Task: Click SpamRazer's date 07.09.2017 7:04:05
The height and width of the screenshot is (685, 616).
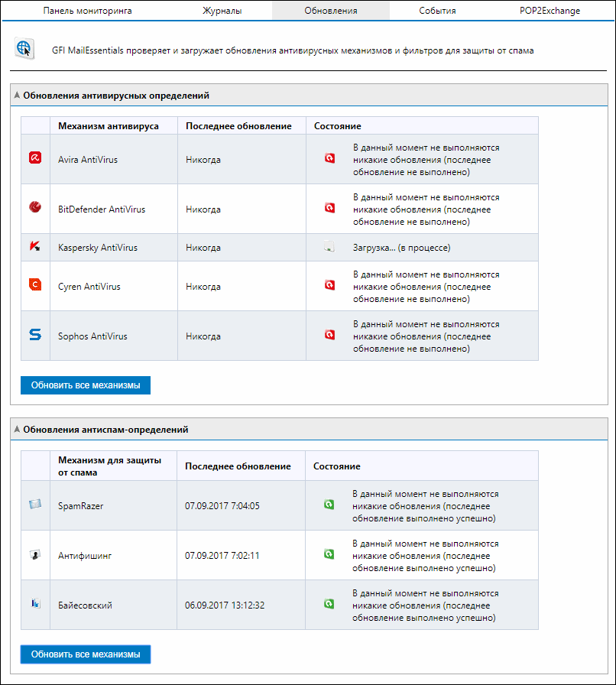Action: (x=222, y=506)
